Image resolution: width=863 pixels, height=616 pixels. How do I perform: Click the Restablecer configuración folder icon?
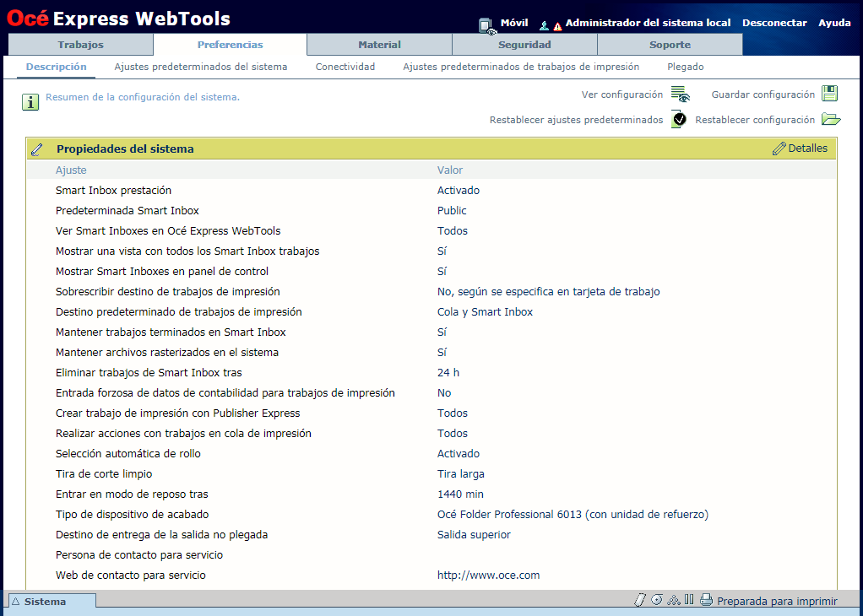point(831,119)
